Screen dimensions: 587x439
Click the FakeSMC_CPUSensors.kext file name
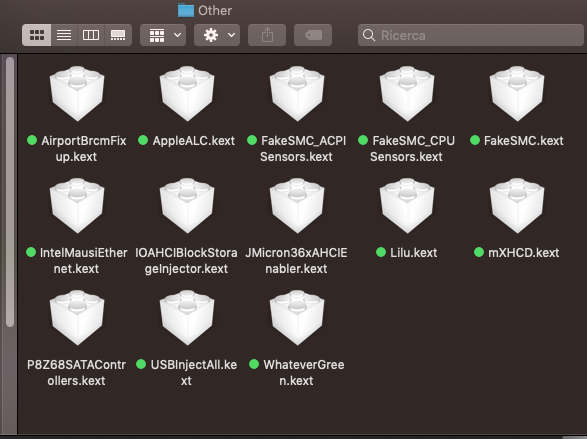tap(413, 149)
